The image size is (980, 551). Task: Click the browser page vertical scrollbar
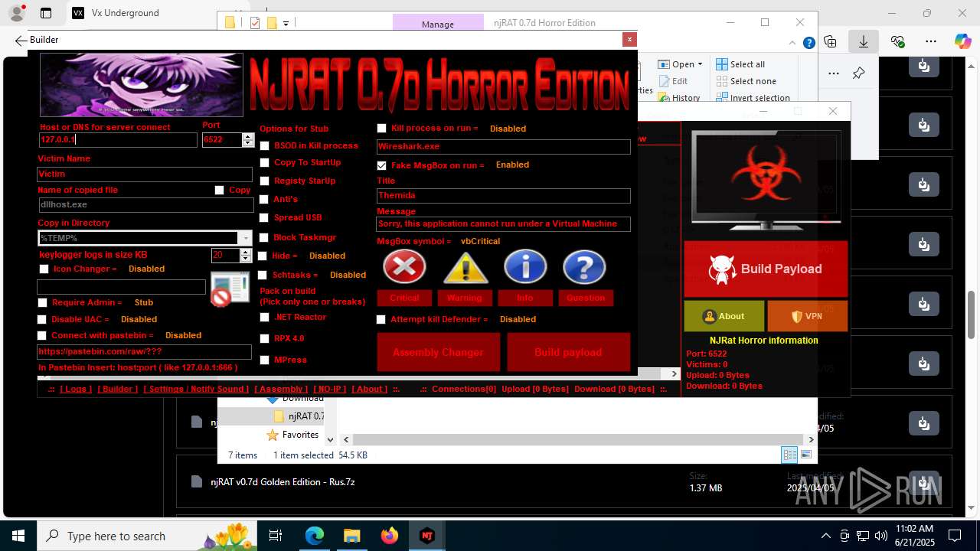tap(972, 314)
